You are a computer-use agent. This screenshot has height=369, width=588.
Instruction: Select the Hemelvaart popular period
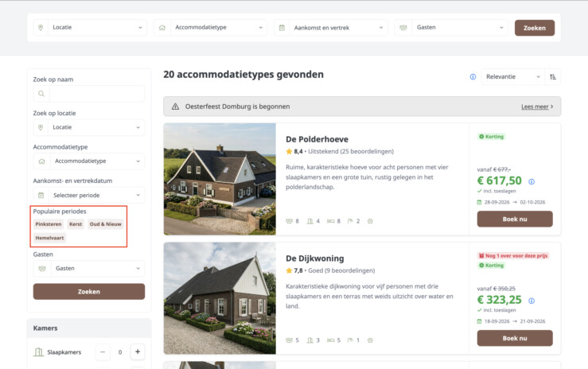pyautogui.click(x=49, y=238)
